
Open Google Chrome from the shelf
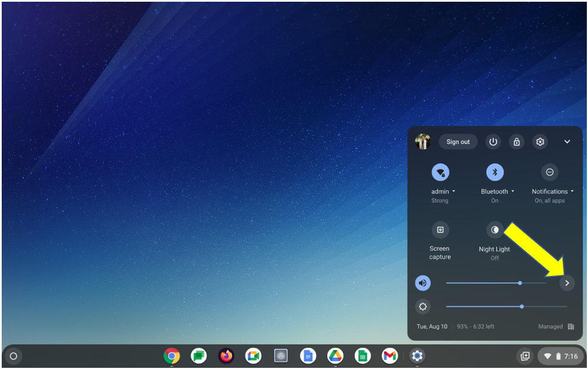[x=172, y=356]
